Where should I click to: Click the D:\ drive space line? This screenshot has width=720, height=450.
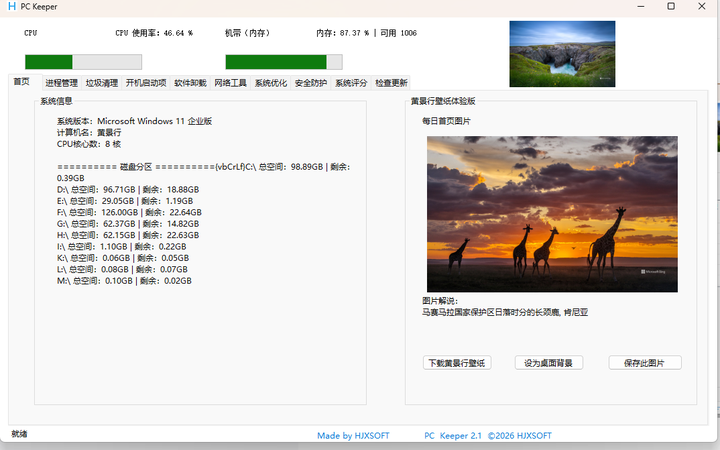(128, 190)
